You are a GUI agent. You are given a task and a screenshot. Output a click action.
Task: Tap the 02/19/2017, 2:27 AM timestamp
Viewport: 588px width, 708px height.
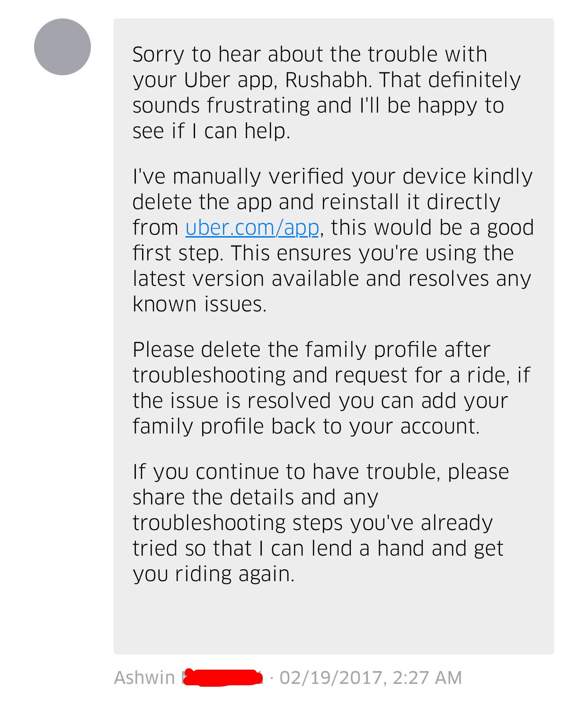tap(371, 678)
